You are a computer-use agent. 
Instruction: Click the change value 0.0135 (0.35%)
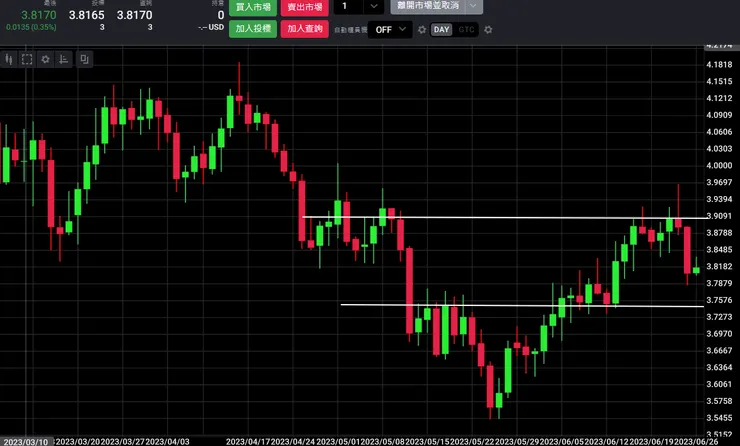31,27
